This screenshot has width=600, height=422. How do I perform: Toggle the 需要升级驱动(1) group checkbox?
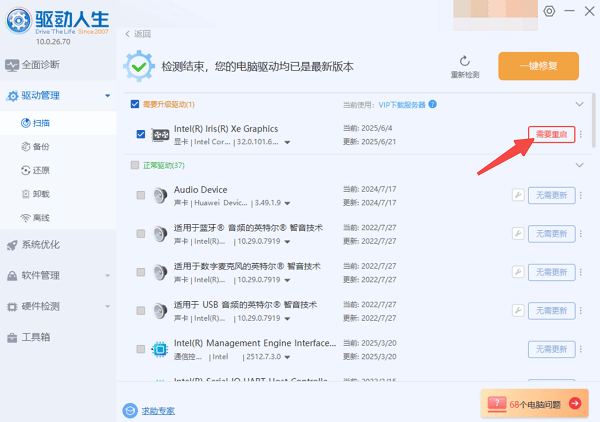coord(135,104)
